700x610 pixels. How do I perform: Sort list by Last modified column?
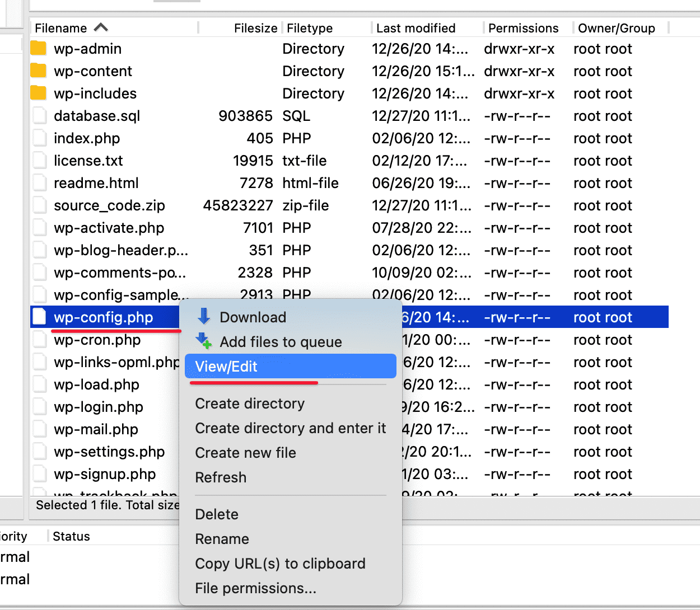416,28
